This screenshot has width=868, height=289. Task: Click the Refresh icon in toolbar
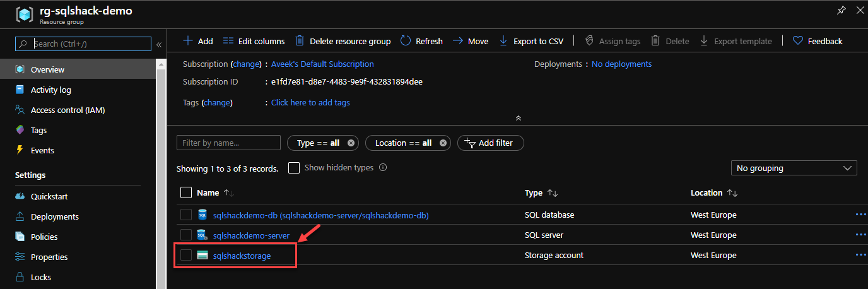click(406, 41)
